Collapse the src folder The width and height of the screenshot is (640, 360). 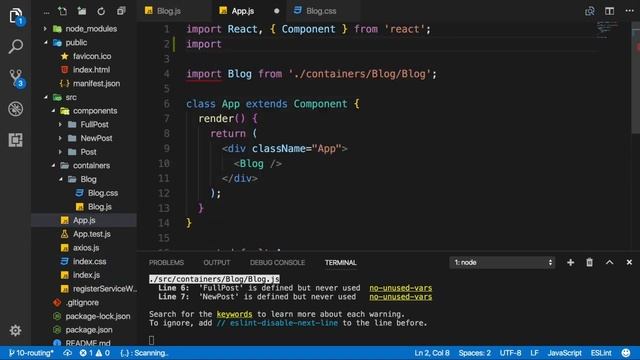pyautogui.click(x=84, y=97)
